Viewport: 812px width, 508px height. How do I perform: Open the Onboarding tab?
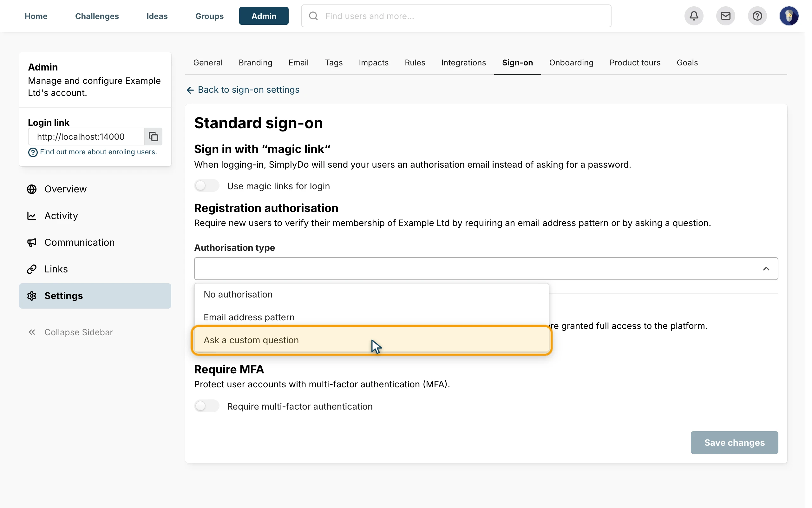pos(571,63)
